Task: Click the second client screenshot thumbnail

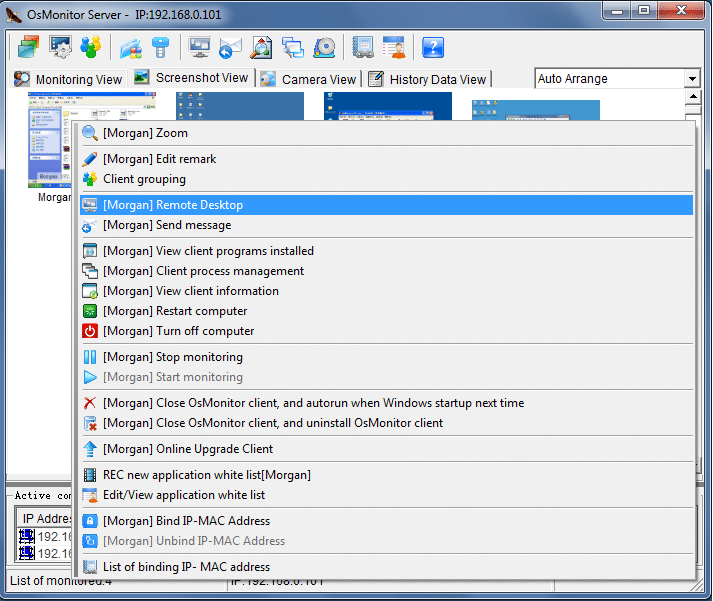Action: tap(240, 106)
